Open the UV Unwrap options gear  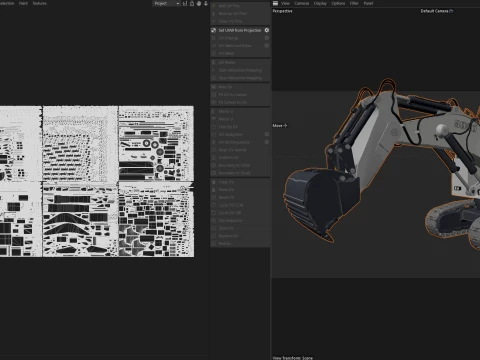[x=267, y=38]
